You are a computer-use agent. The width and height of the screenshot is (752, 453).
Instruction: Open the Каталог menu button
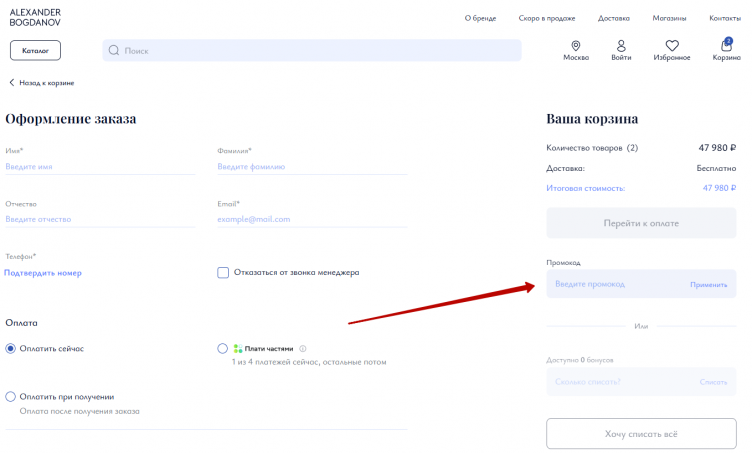coord(35,50)
